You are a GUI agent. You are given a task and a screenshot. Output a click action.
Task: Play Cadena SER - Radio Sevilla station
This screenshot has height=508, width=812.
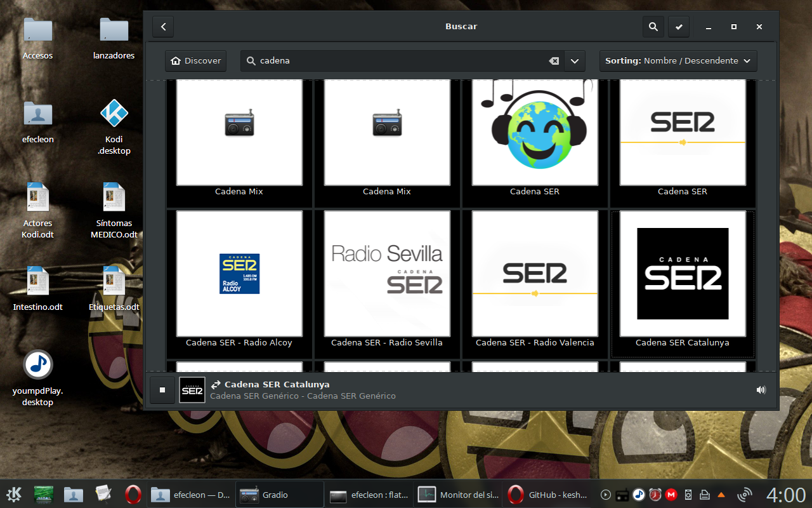[387, 283]
